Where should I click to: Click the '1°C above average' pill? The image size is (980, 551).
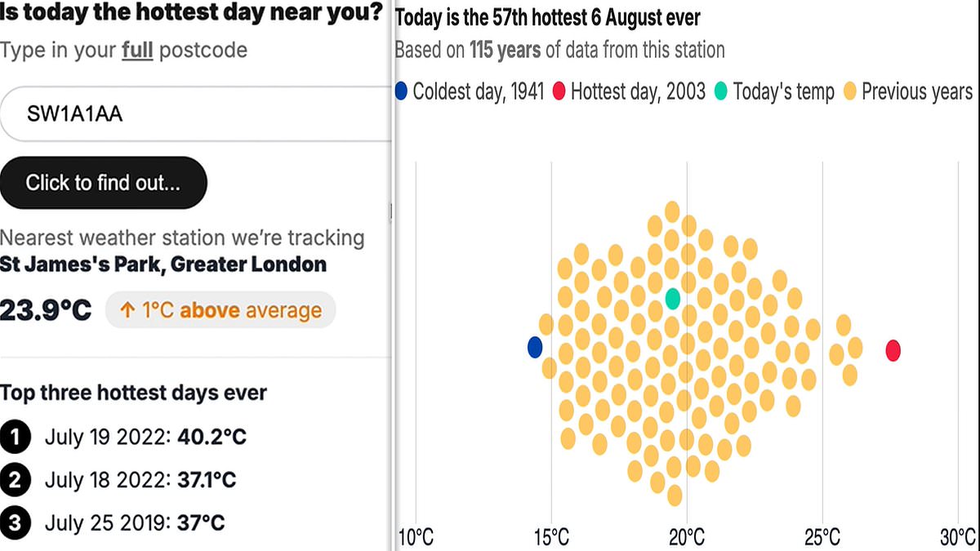220,310
